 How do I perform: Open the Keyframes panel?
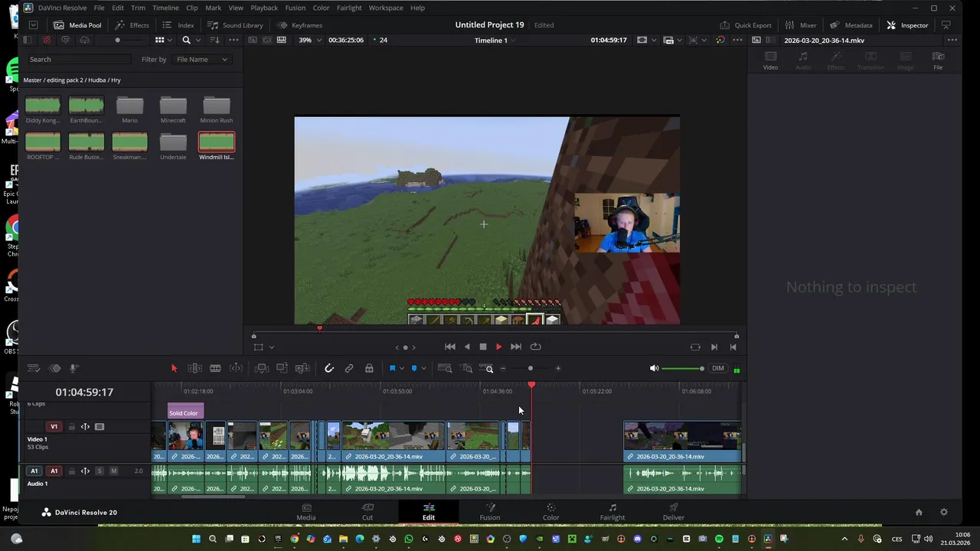coord(299,24)
